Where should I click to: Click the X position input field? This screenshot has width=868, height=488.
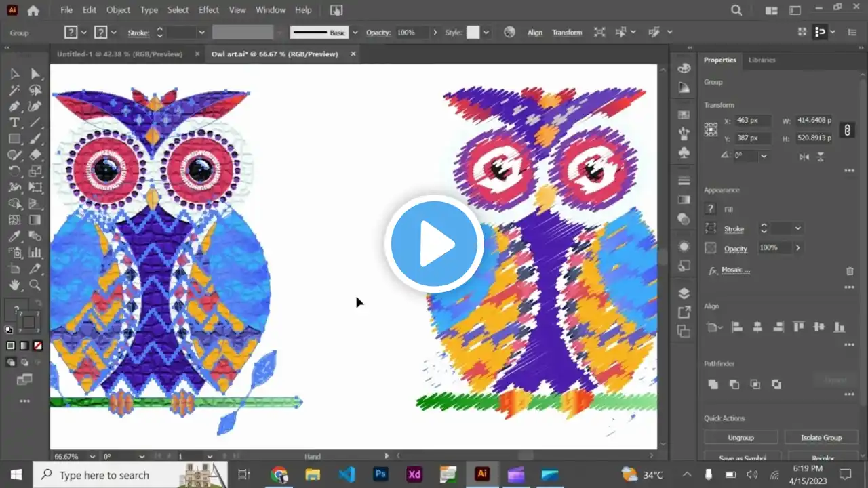point(753,121)
